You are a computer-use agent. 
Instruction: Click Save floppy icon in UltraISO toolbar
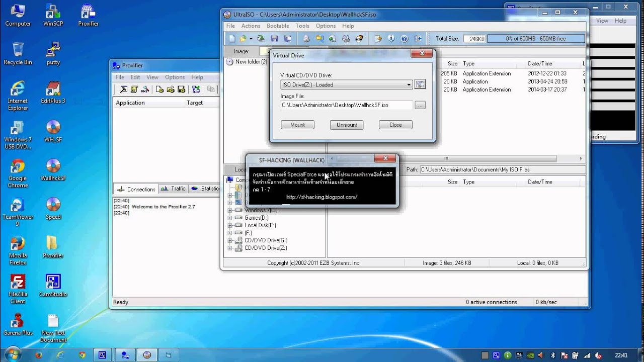point(274,39)
